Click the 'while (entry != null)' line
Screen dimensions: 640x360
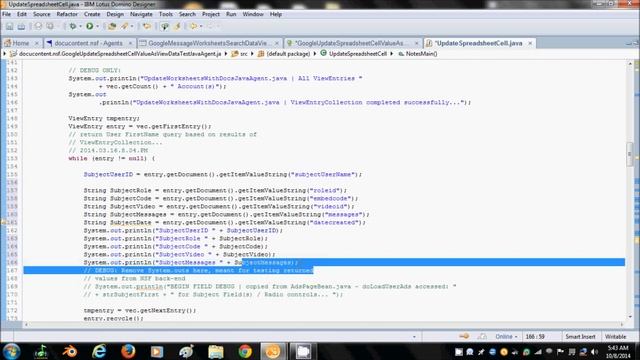tap(112, 158)
